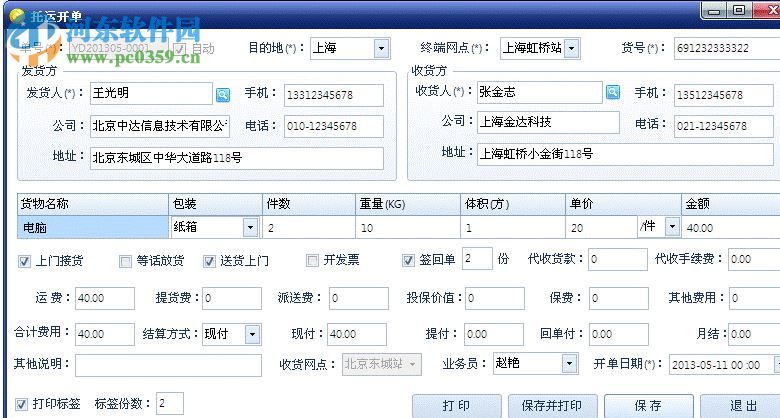Viewport: 780px width, 418px height.
Task: Click the 打印 button
Action: (x=456, y=406)
